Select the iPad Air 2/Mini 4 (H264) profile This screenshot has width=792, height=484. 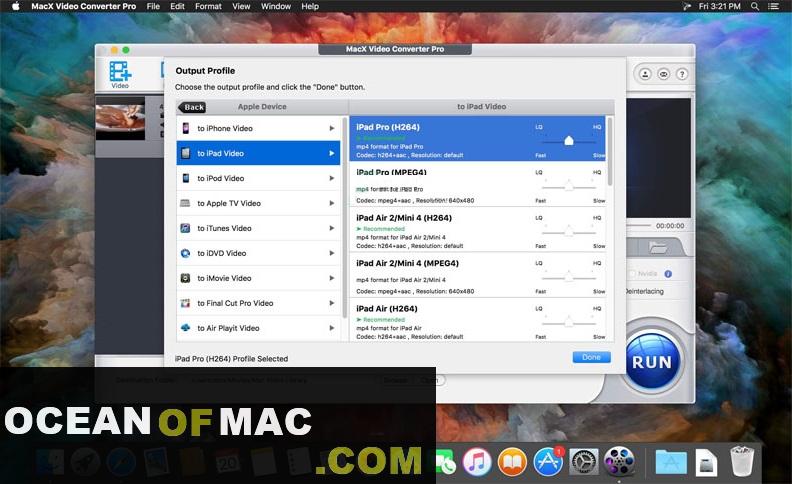tap(477, 230)
